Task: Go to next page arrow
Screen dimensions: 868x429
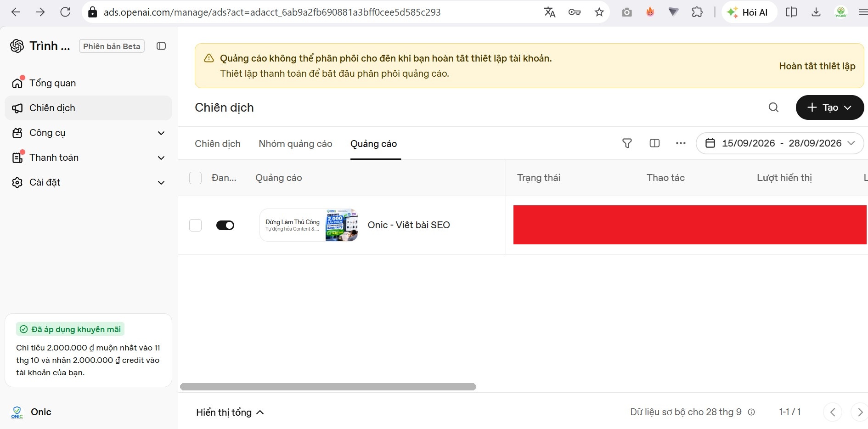Action: (x=860, y=412)
